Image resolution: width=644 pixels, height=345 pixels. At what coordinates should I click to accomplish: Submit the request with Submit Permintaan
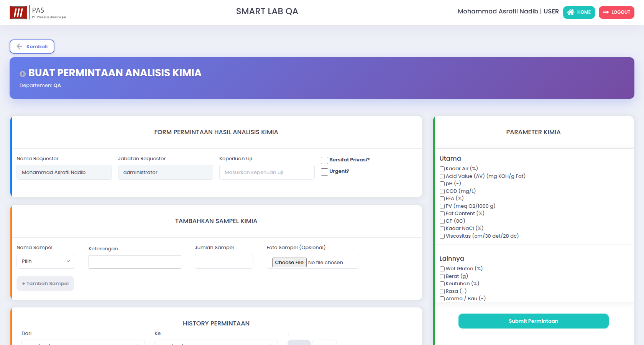(x=533, y=321)
